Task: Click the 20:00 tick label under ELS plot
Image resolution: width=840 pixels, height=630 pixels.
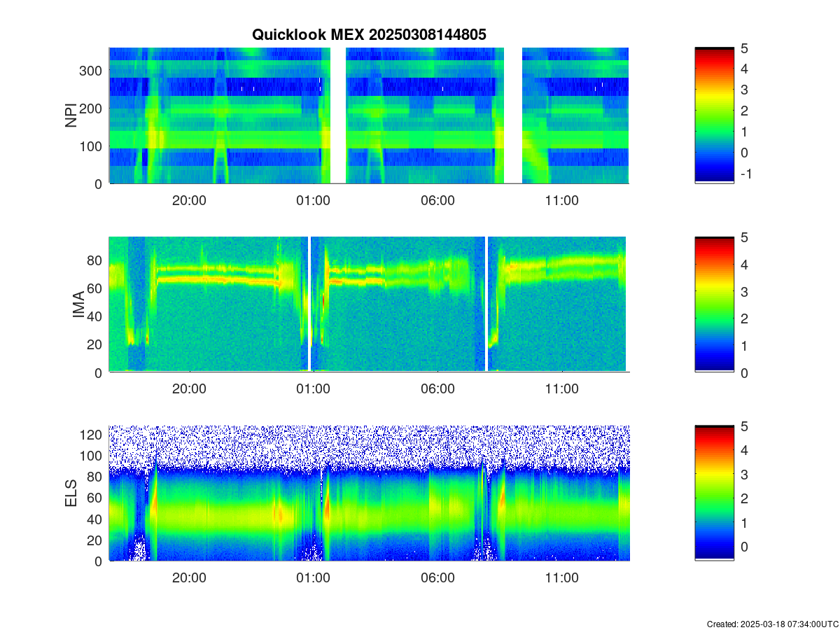Action: click(x=189, y=578)
